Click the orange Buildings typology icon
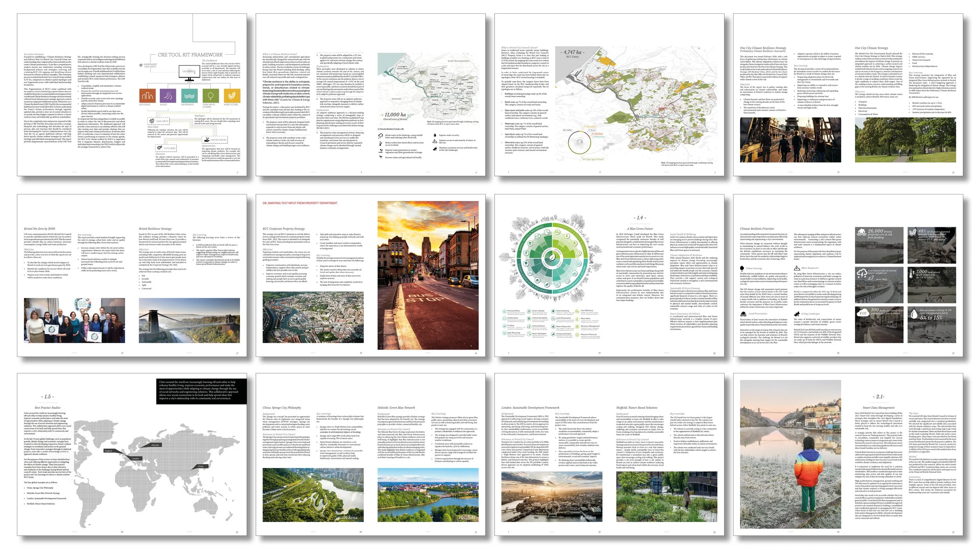This screenshot has width=980, height=551. tap(147, 96)
